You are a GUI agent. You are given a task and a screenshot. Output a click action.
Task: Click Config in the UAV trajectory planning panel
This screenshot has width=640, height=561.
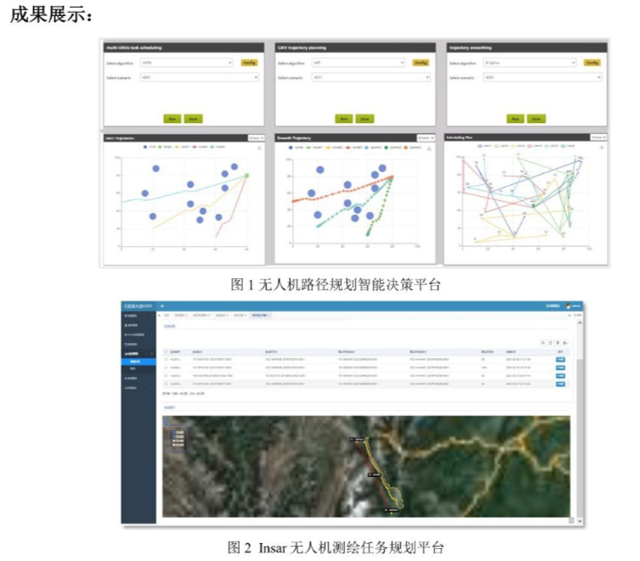pos(421,62)
